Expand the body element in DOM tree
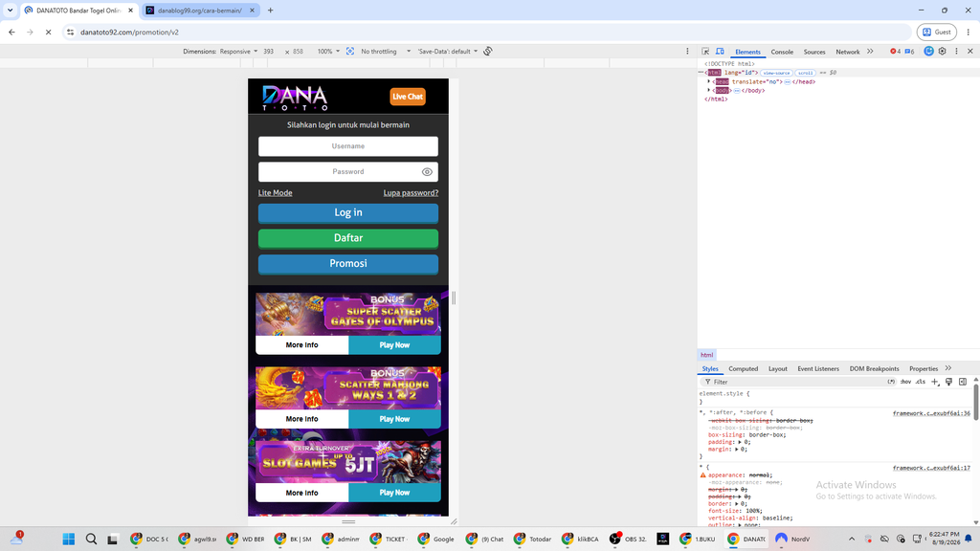980x551 pixels. pyautogui.click(x=709, y=91)
